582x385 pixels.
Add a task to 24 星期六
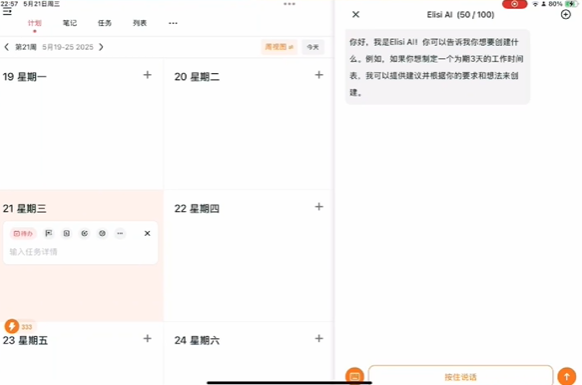(x=319, y=339)
